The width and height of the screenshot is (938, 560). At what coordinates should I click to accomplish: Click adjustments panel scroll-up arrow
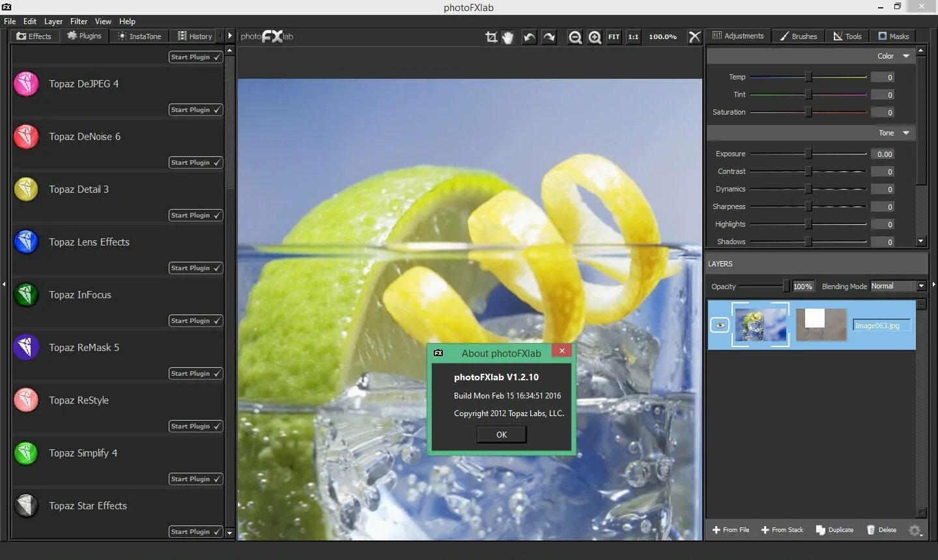pos(921,50)
